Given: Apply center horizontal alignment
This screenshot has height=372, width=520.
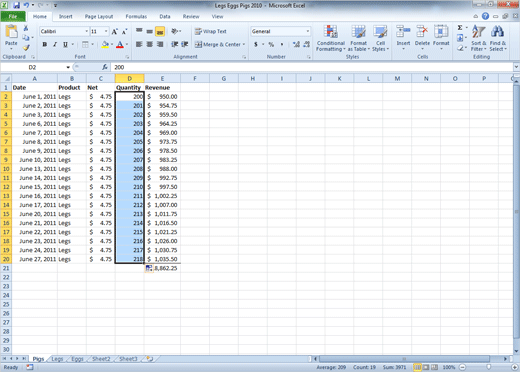Looking at the screenshot, I should [x=150, y=44].
